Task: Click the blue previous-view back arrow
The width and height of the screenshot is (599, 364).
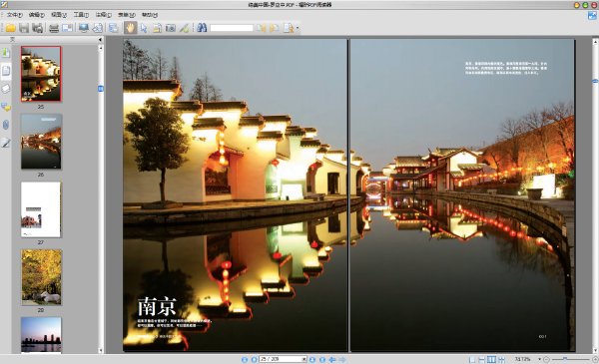Action: [x=332, y=359]
